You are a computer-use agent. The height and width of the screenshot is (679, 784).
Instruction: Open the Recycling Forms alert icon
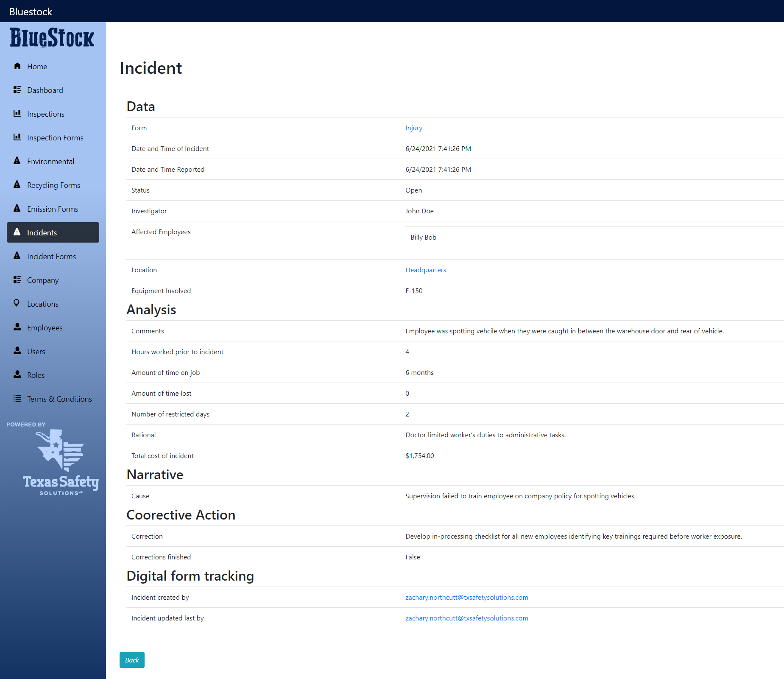pos(17,185)
